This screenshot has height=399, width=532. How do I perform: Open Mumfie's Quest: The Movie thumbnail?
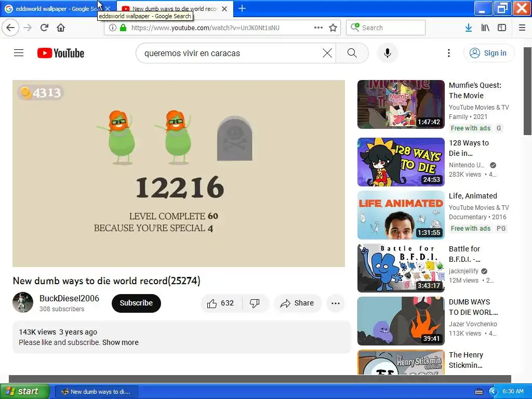tap(401, 104)
